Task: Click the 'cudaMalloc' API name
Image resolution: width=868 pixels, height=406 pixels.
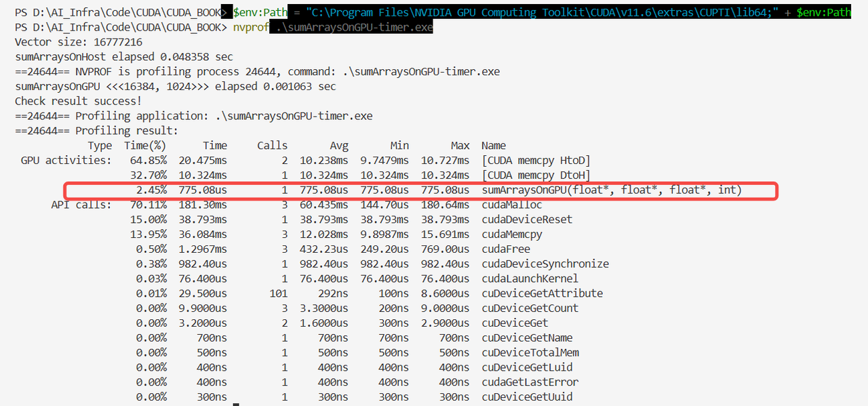Action: [512, 205]
